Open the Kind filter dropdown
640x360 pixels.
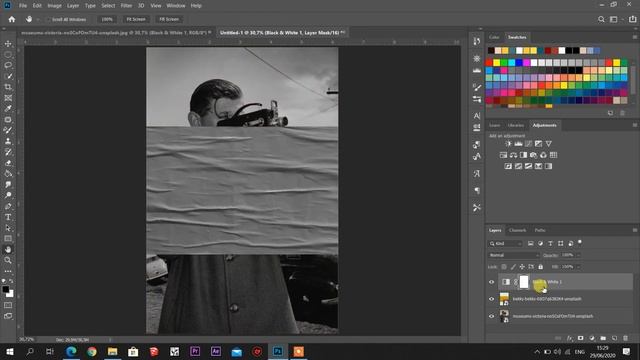506,244
